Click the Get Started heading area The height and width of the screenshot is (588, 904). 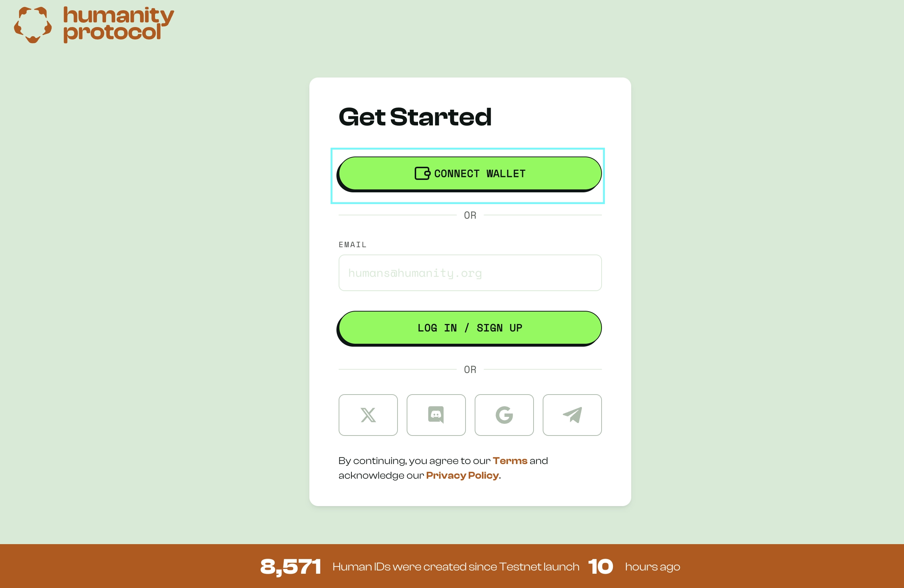[x=414, y=117]
